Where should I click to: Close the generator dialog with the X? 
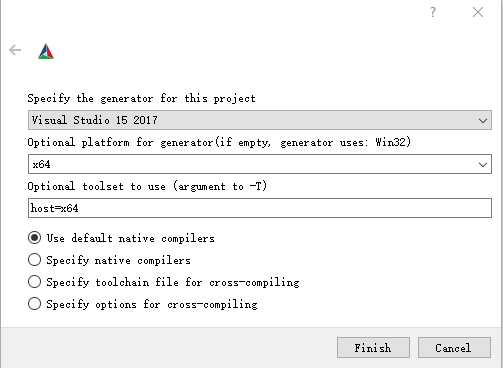pos(478,12)
